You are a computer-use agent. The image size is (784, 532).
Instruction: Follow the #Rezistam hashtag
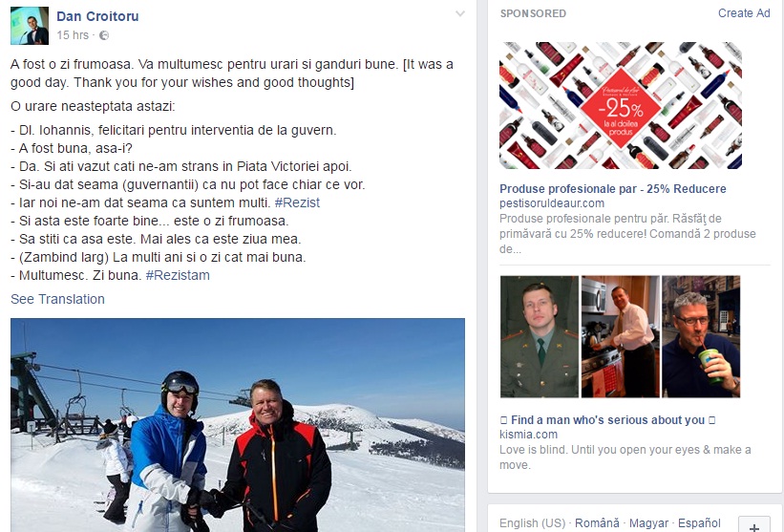[178, 275]
